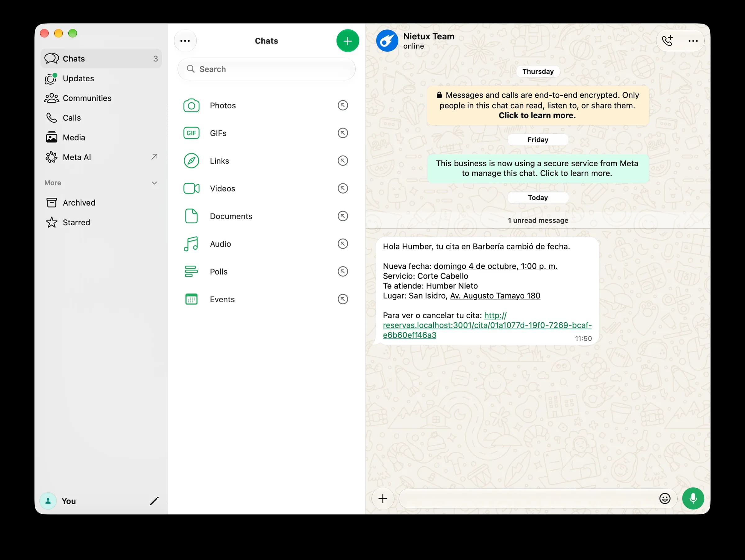The height and width of the screenshot is (560, 745).
Task: Click the arrow icon in Documents row
Action: (343, 216)
